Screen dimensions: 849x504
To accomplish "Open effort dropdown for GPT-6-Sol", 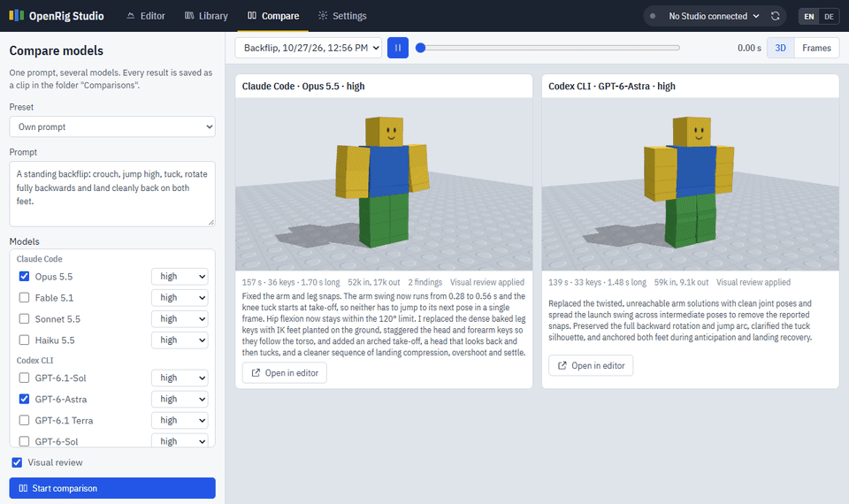I will point(180,440).
